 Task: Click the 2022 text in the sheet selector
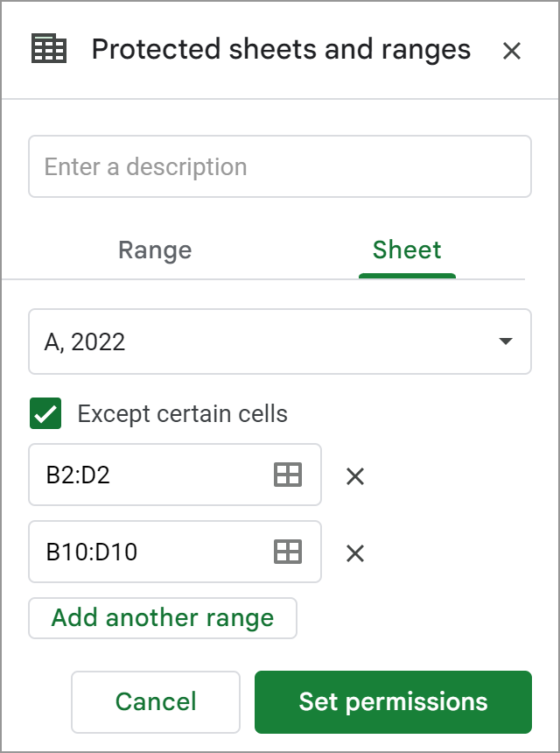(x=98, y=342)
